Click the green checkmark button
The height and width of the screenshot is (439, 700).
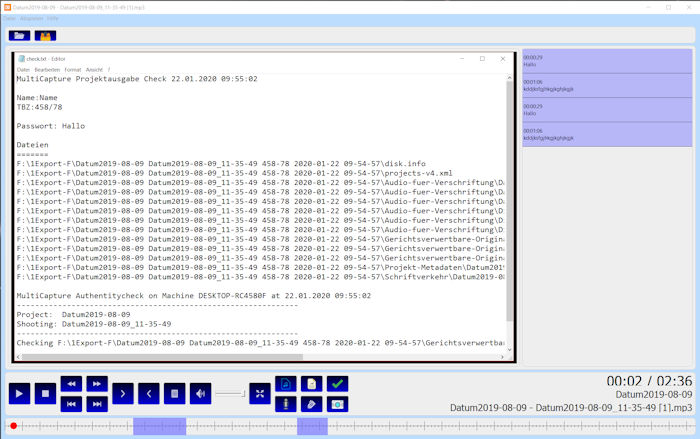337,383
